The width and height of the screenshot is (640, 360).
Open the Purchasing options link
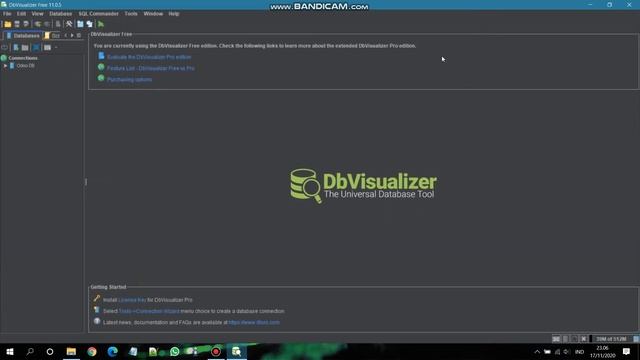click(x=129, y=80)
